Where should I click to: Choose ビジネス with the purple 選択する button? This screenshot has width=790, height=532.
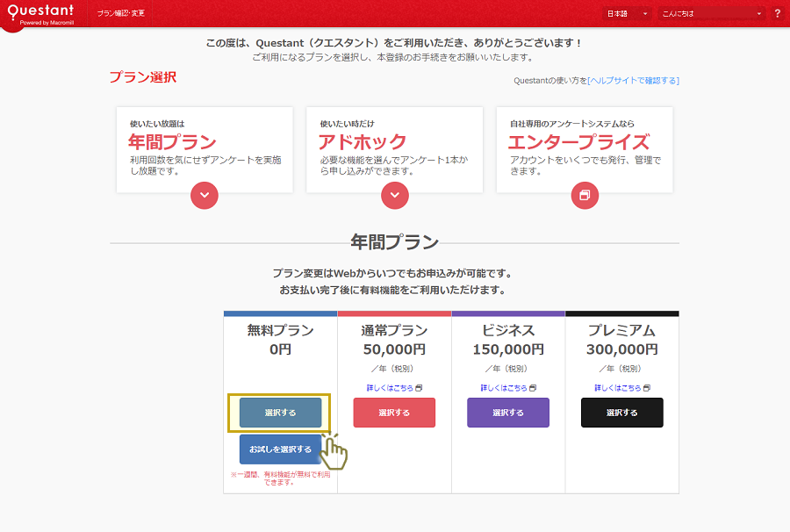(x=507, y=412)
